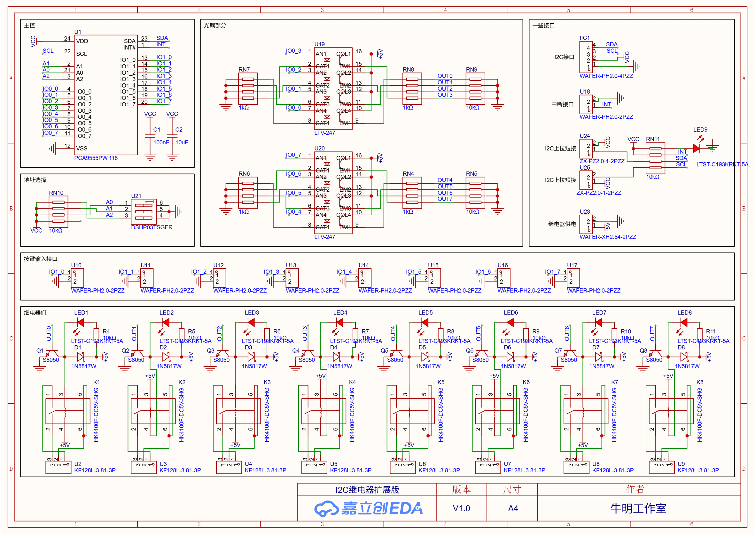This screenshot has width=756, height=534.
Task: Select the author name 牛明工作室
Action: 638,508
